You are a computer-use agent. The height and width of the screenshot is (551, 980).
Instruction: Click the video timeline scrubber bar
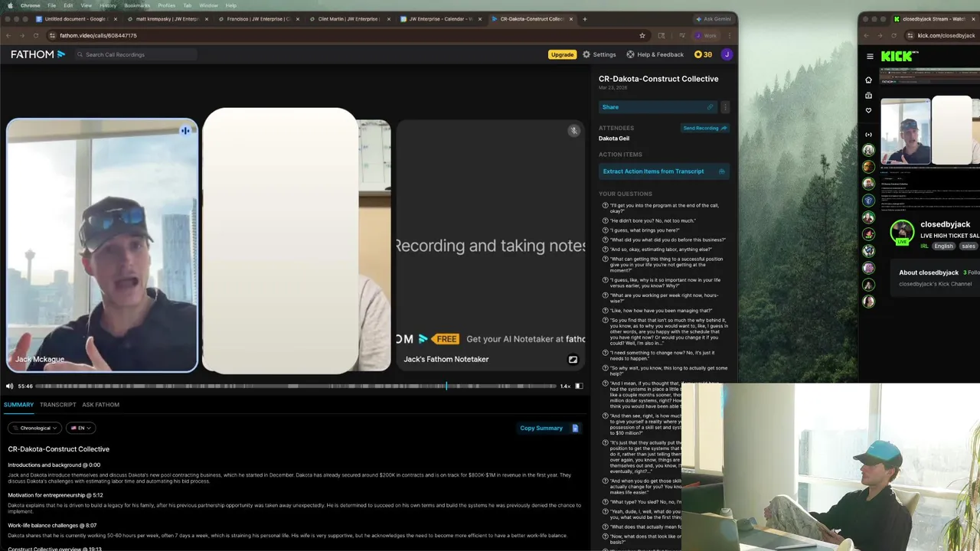point(296,386)
